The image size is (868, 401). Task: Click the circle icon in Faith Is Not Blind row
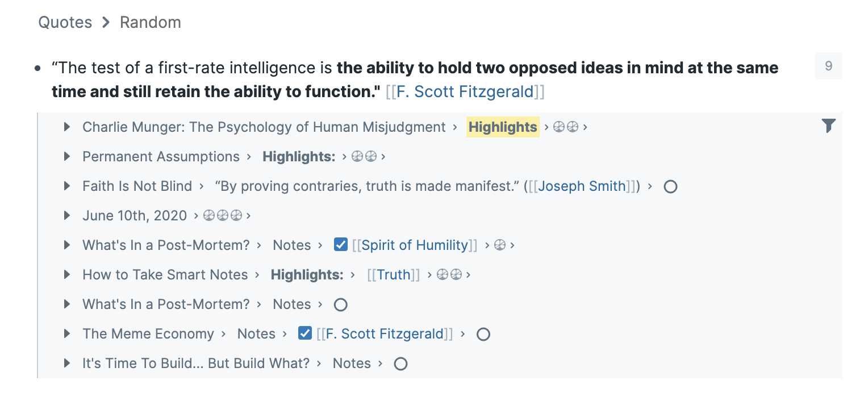[670, 186]
